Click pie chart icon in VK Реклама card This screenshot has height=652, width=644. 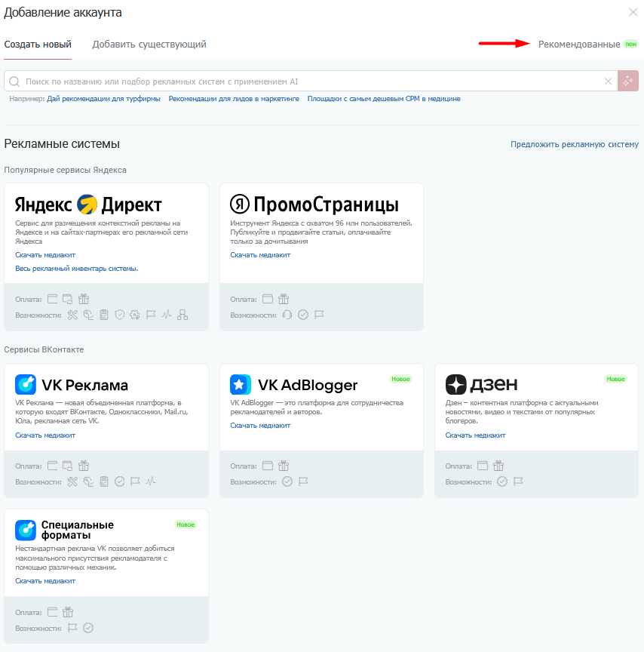point(88,481)
